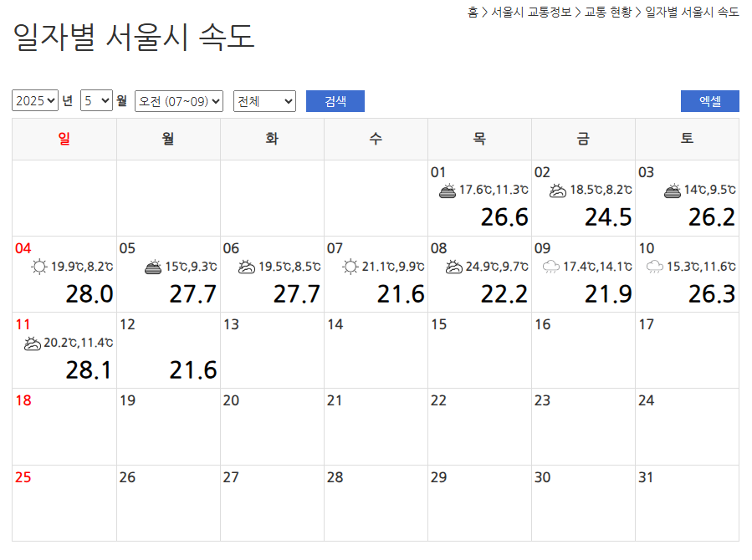
Task: Click the sunny icon for May 07
Action: tap(350, 267)
